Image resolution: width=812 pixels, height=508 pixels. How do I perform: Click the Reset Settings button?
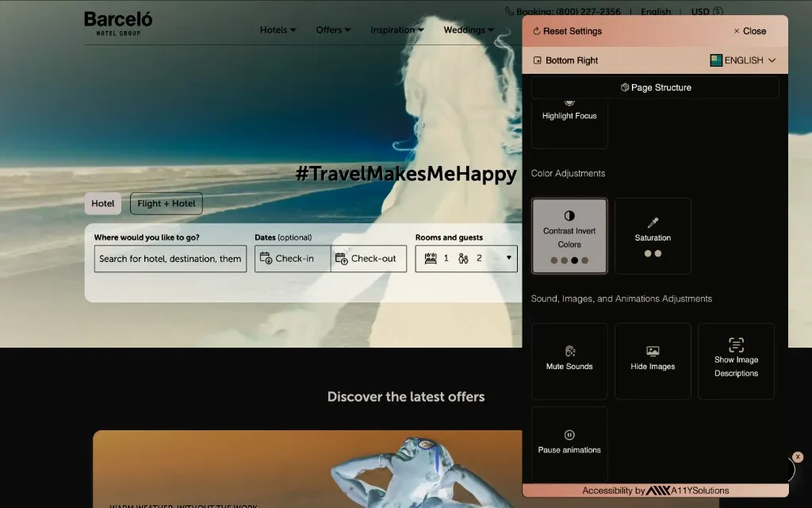tap(568, 31)
